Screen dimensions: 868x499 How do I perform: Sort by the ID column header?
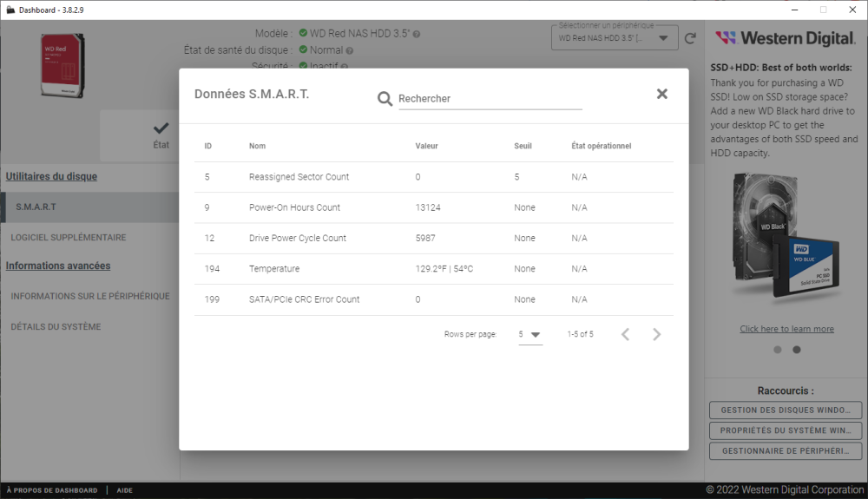(x=208, y=146)
